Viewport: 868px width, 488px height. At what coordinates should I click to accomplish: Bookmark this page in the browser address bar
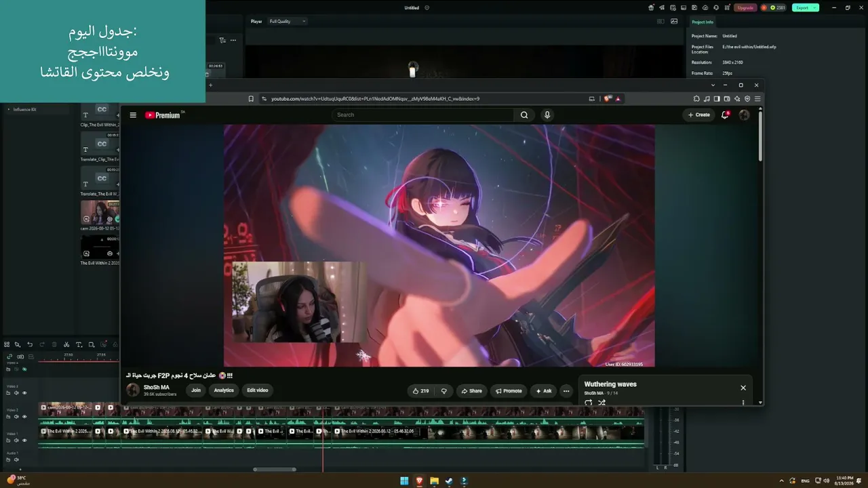[x=251, y=99]
